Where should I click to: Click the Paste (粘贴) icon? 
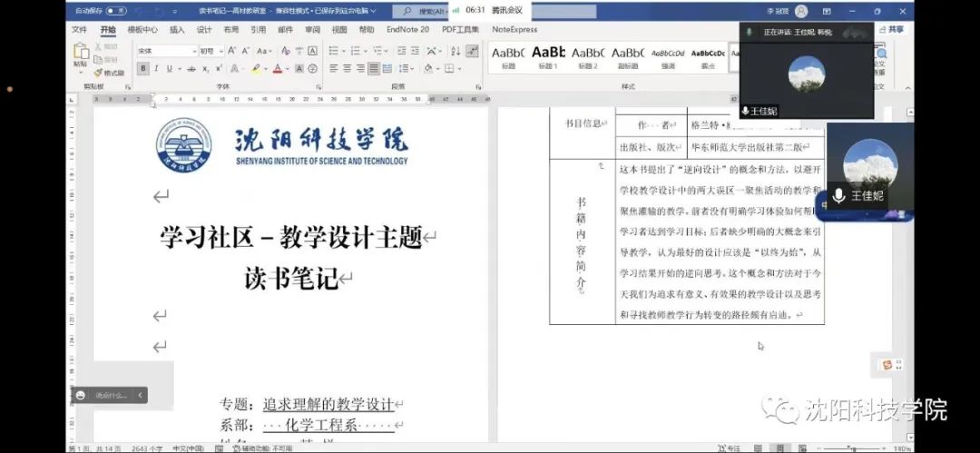[x=81, y=54]
